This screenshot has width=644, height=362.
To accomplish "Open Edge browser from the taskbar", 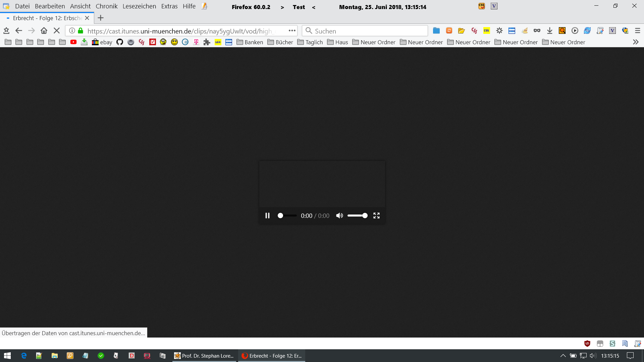I will click(x=24, y=356).
